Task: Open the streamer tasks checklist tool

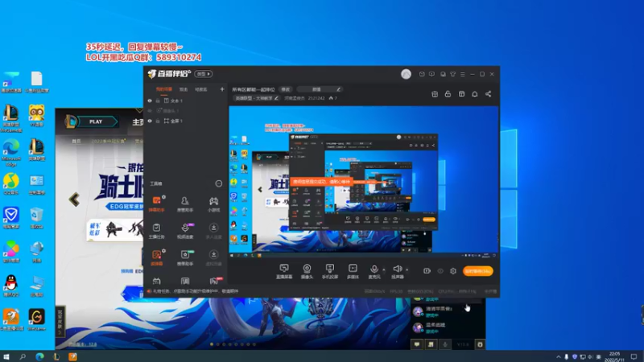Action: 156,231
